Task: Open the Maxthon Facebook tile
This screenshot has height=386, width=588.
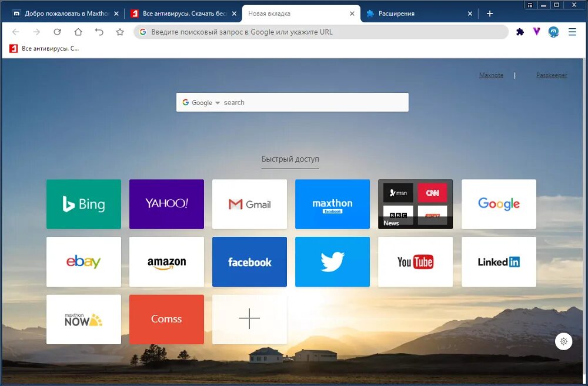Action: [x=332, y=204]
